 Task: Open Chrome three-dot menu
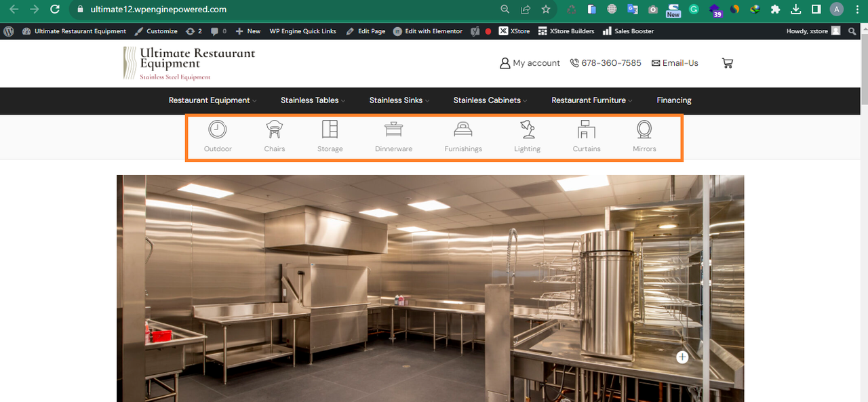tap(857, 9)
